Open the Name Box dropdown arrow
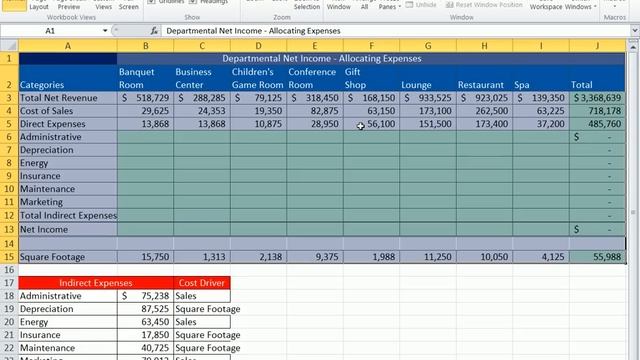The image size is (640, 360). (x=105, y=31)
